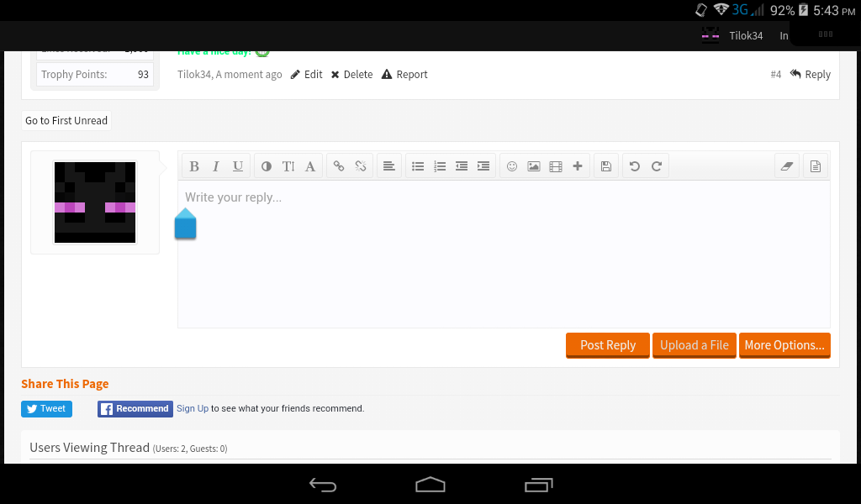Open the smilies picker
Viewport: 861px width, 504px height.
pyautogui.click(x=512, y=166)
